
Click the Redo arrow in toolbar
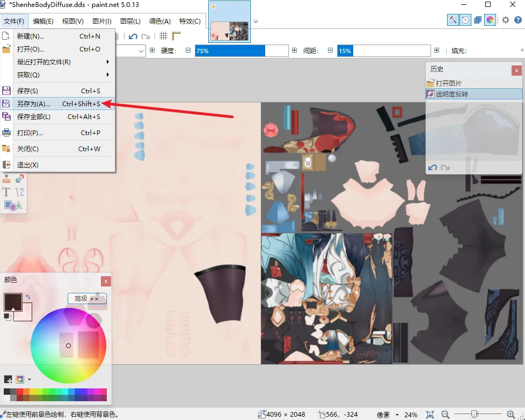145,36
